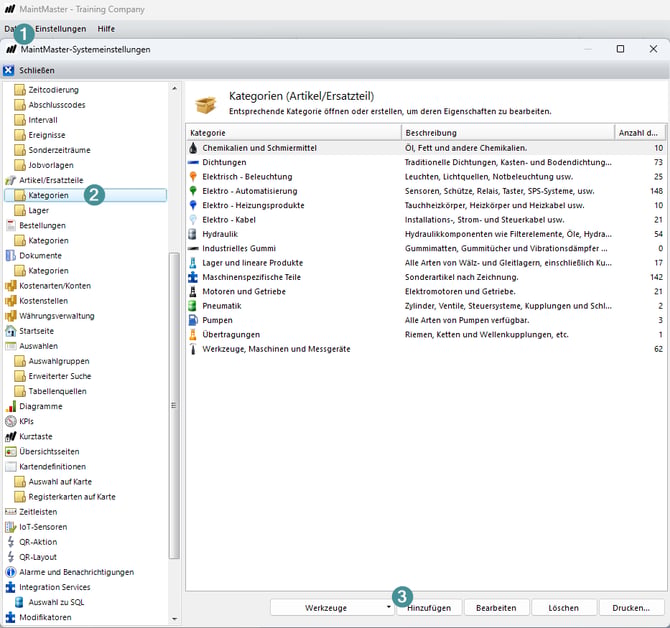Click the Schließen X icon

[9, 70]
